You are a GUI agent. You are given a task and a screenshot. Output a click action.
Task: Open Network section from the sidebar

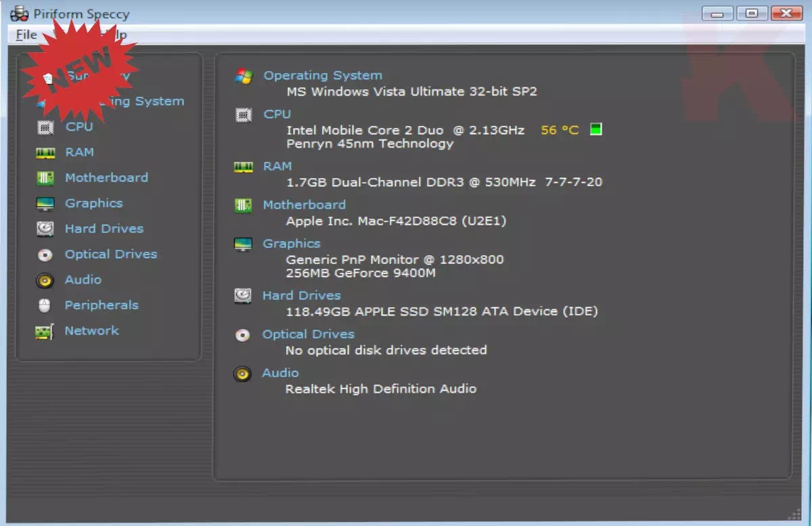coord(92,330)
